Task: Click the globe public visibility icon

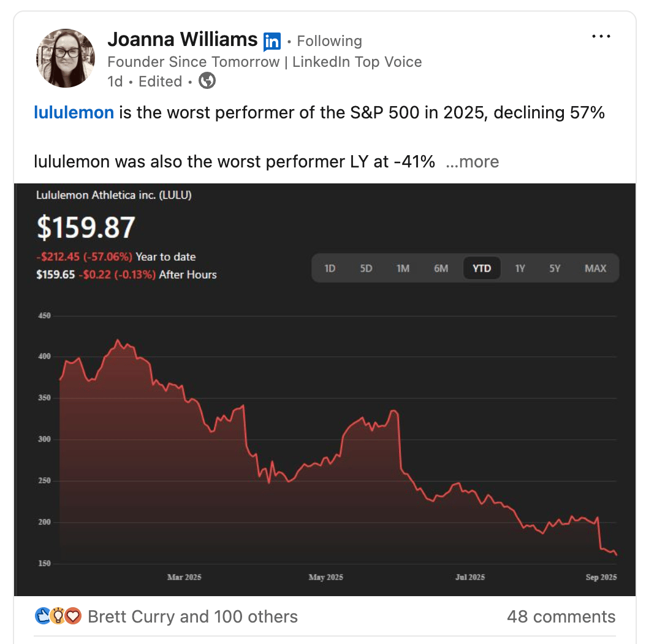Action: click(207, 81)
